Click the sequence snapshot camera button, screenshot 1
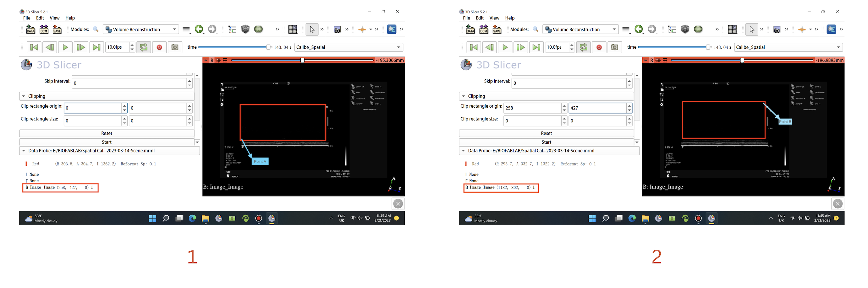The image size is (868, 288). [x=175, y=47]
